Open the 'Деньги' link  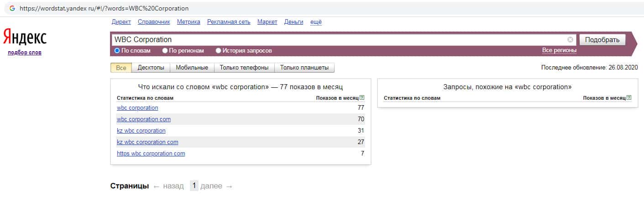coord(293,21)
